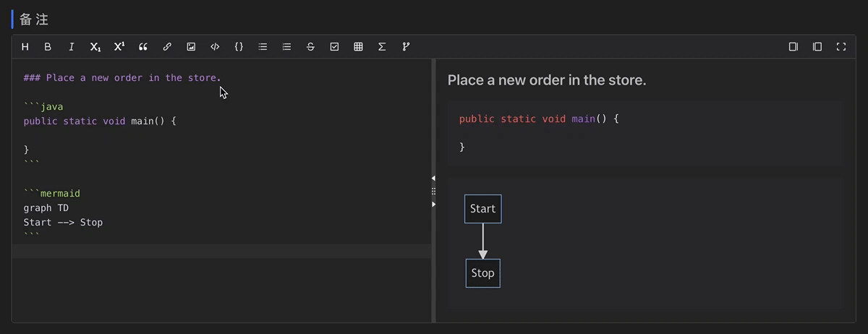Toggle preview-only panel view
The width and height of the screenshot is (868, 334).
[793, 47]
